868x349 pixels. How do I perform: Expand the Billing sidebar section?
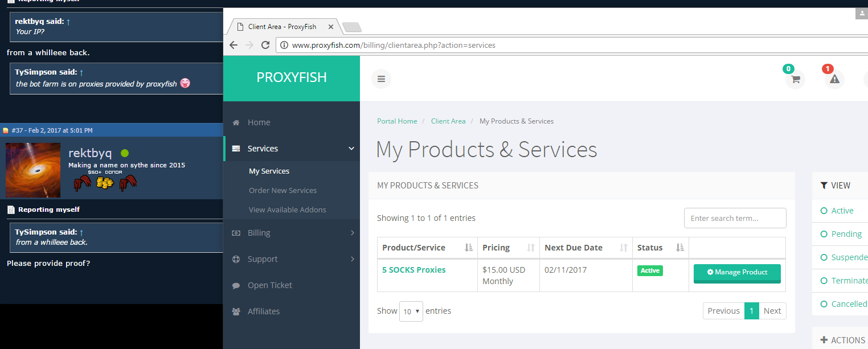point(352,233)
